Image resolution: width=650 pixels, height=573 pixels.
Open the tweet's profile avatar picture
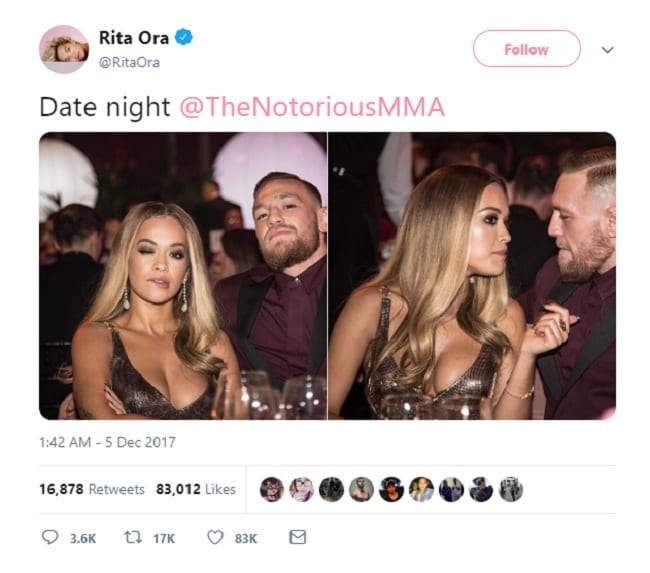click(64, 49)
